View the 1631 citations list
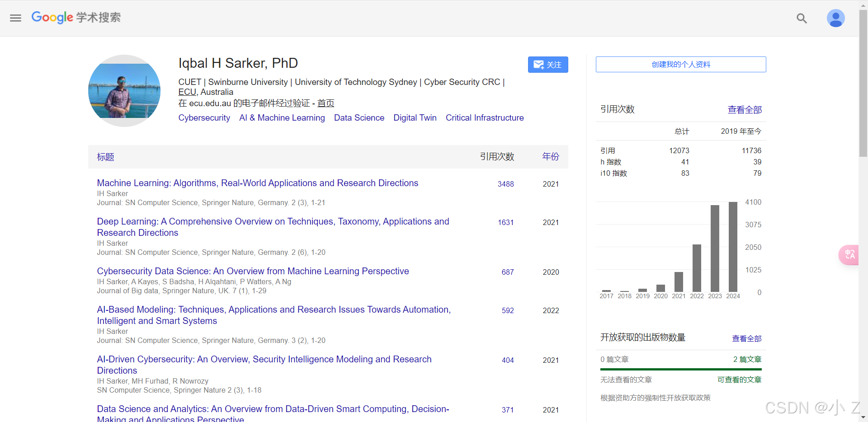The height and width of the screenshot is (422, 868). tap(506, 222)
